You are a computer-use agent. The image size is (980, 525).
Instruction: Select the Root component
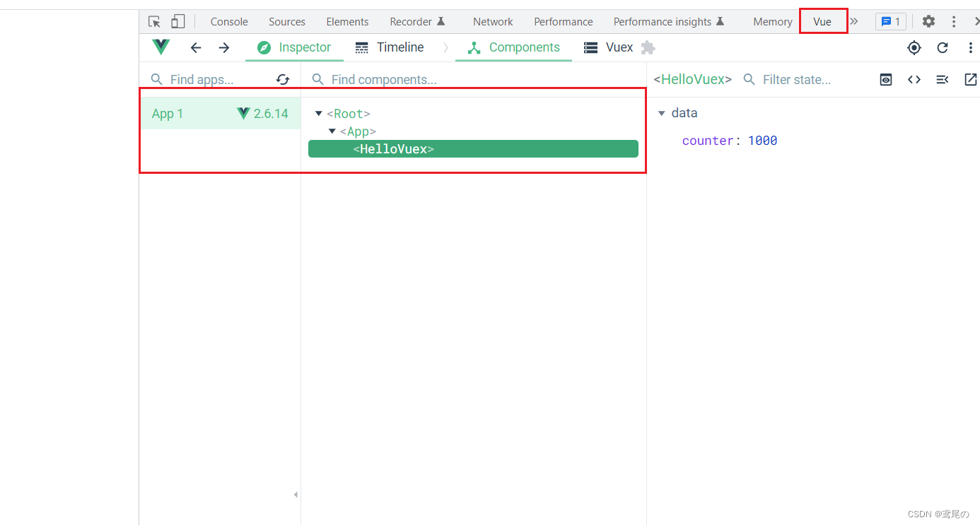pyautogui.click(x=349, y=114)
